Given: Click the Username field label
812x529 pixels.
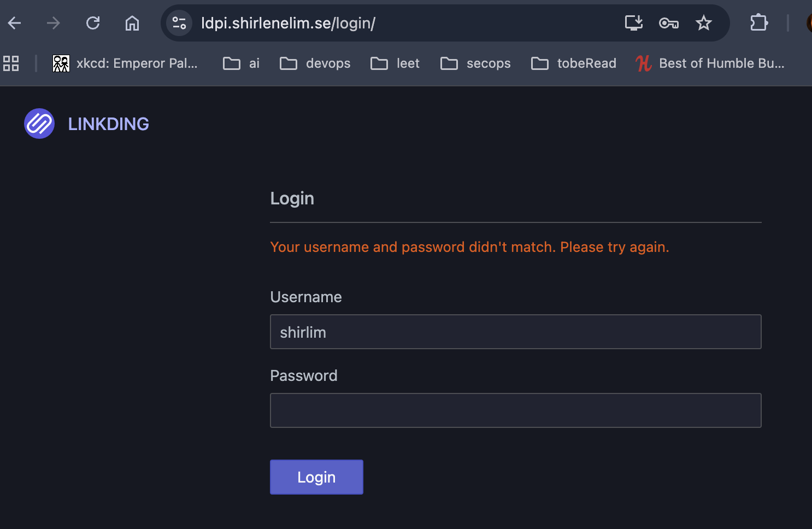Looking at the screenshot, I should pos(306,297).
